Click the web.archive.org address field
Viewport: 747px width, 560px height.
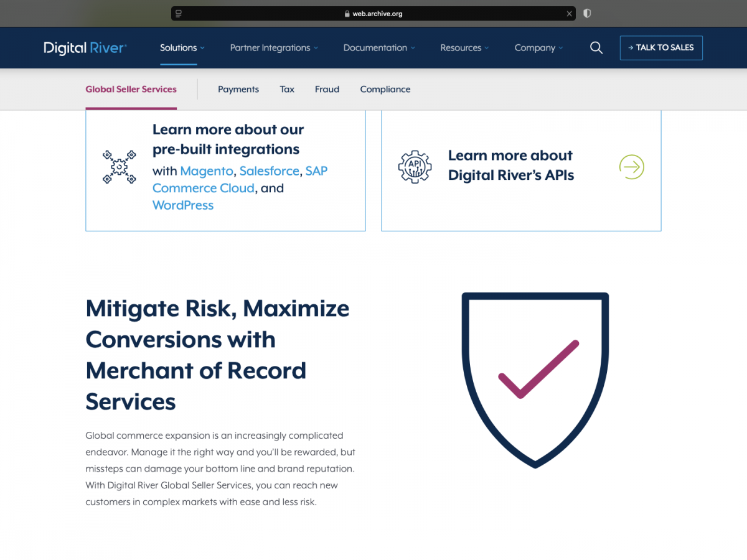coord(377,14)
